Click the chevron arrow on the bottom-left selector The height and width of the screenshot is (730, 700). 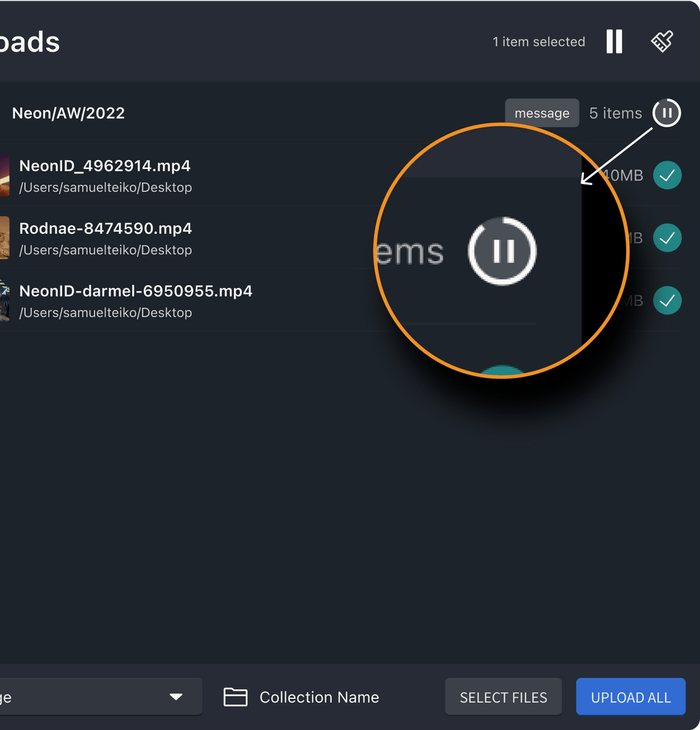[x=176, y=696]
